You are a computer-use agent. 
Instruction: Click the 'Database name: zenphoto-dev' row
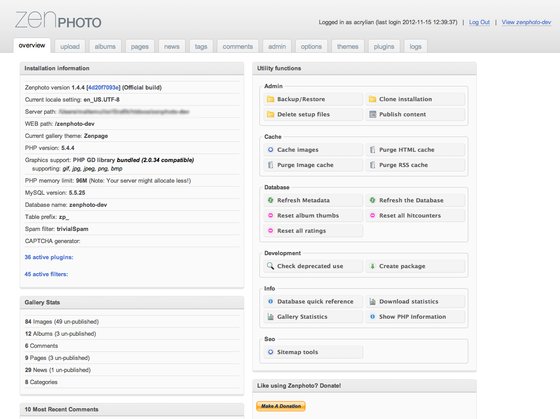pyautogui.click(x=132, y=205)
